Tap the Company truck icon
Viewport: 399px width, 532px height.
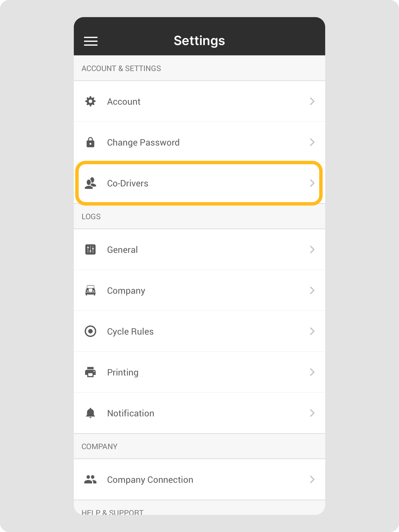pos(90,291)
